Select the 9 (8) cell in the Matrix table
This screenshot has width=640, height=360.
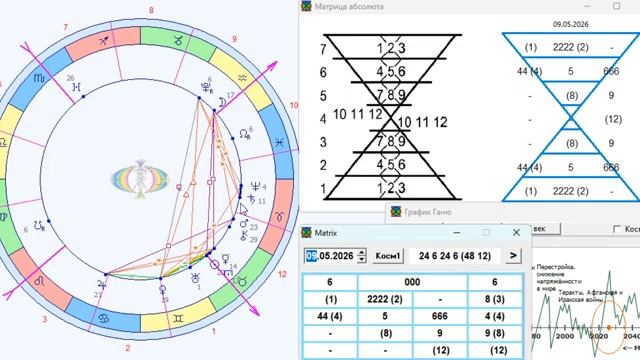click(x=494, y=333)
